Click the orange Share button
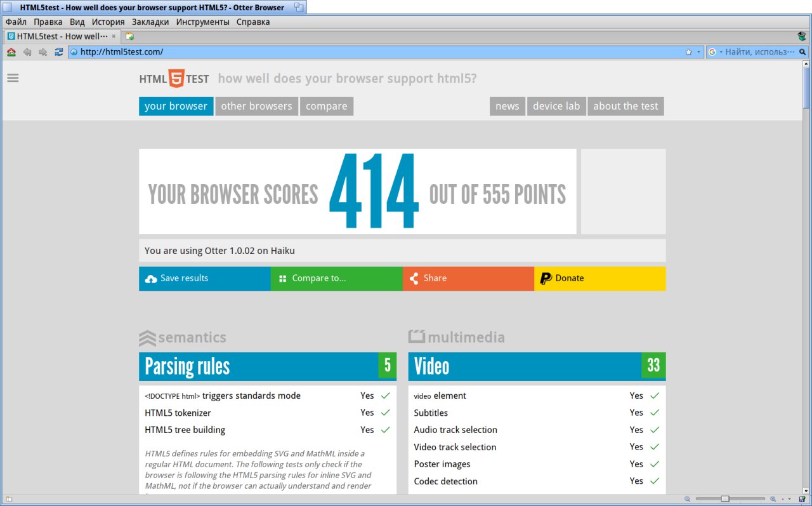 (x=468, y=278)
